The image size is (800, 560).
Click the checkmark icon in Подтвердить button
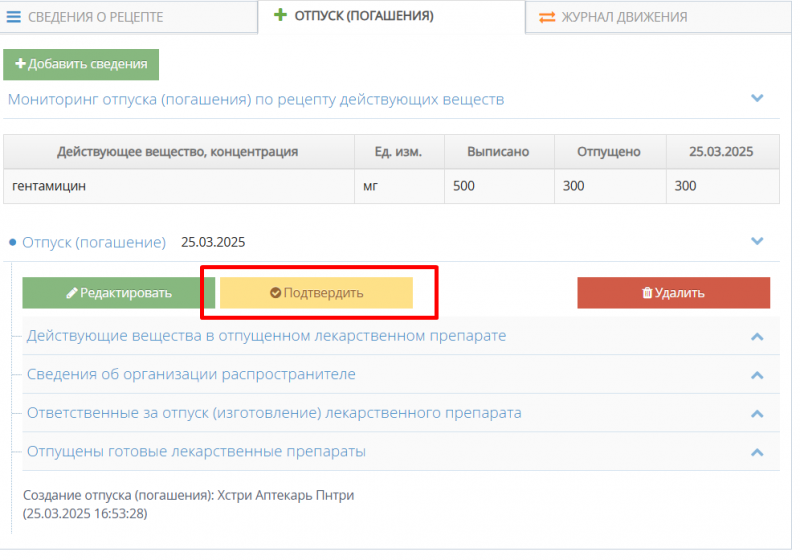click(275, 293)
